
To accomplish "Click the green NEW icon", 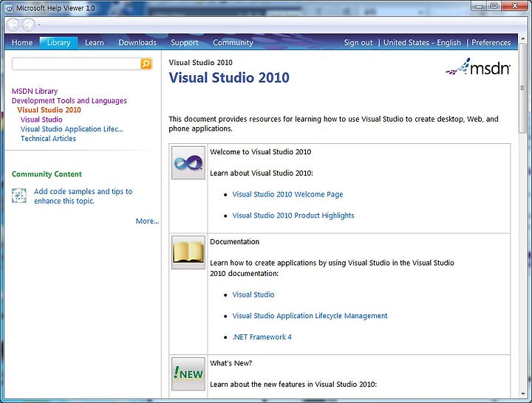I will tap(188, 374).
